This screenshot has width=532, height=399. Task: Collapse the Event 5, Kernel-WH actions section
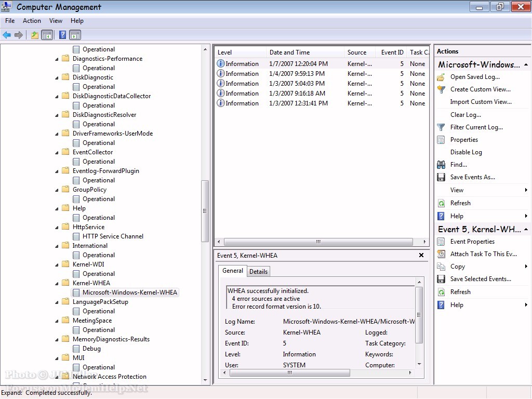pyautogui.click(x=526, y=229)
